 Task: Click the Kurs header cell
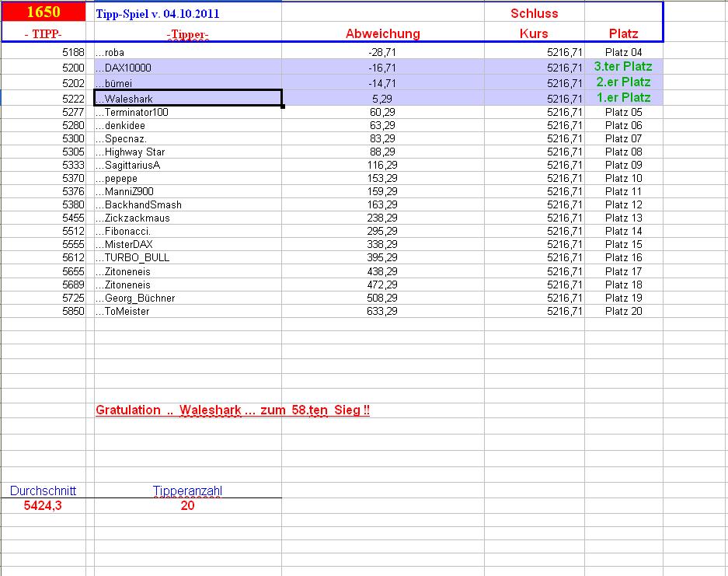534,33
